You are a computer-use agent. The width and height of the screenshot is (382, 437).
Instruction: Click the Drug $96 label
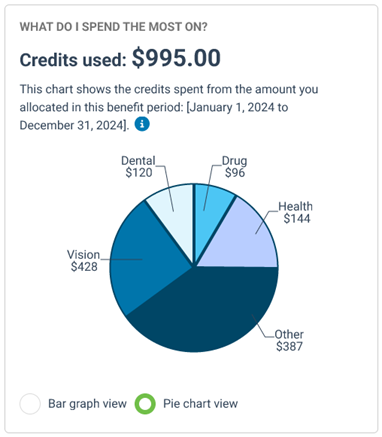[235, 167]
